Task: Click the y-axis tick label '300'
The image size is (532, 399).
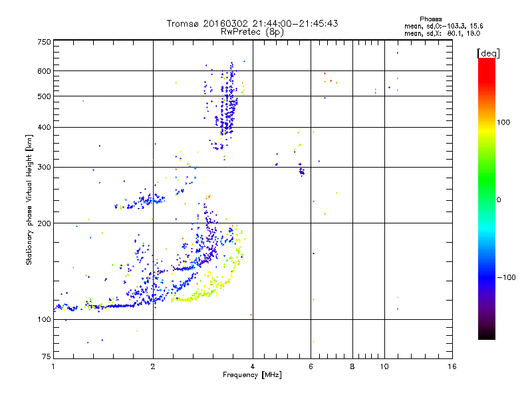Action: pos(44,167)
